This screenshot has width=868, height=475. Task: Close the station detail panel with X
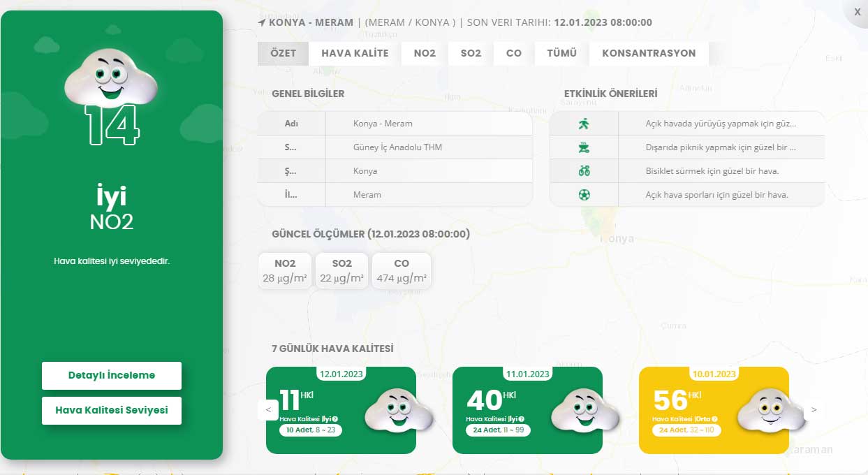(857, 11)
